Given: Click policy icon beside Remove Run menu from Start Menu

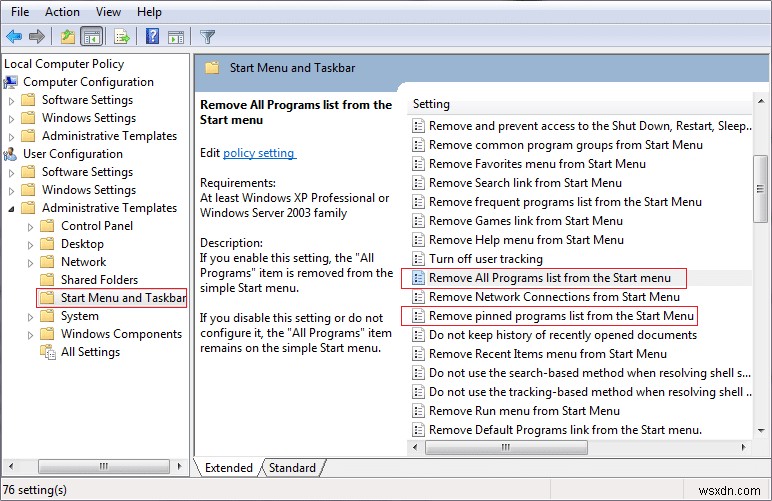Looking at the screenshot, I should pos(418,411).
